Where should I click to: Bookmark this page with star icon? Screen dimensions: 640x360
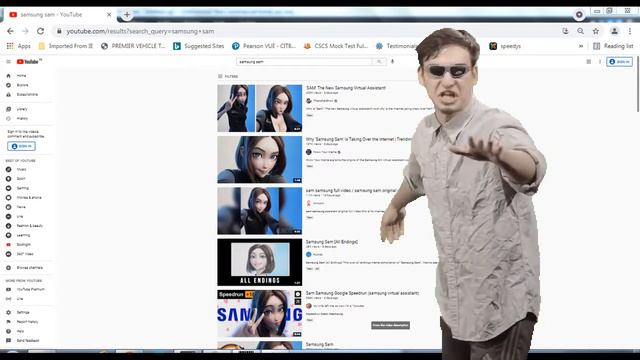pyautogui.click(x=596, y=31)
